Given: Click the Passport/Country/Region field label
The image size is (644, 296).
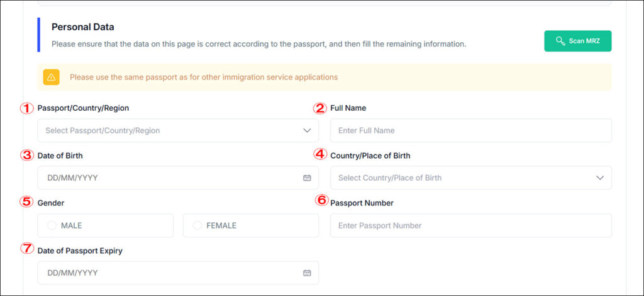Looking at the screenshot, I should 83,108.
